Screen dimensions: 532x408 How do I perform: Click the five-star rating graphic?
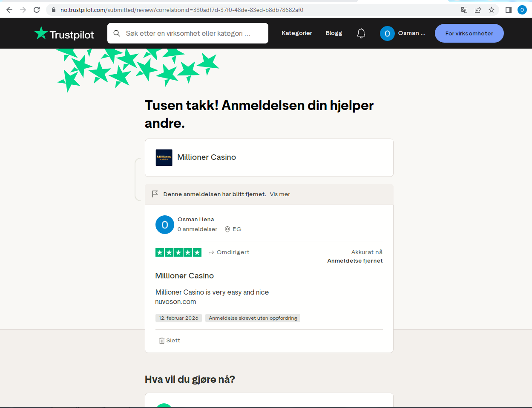(178, 252)
